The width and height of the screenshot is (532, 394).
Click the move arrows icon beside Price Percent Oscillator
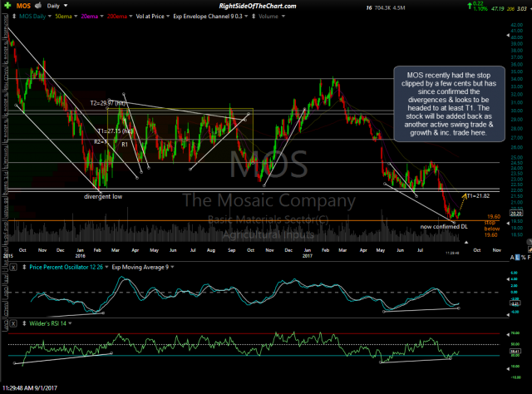coord(24,267)
